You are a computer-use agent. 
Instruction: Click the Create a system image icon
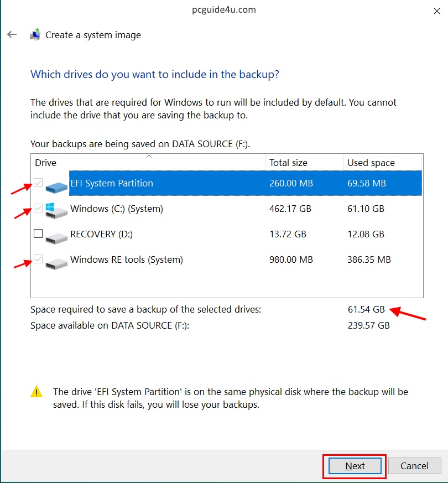[35, 35]
